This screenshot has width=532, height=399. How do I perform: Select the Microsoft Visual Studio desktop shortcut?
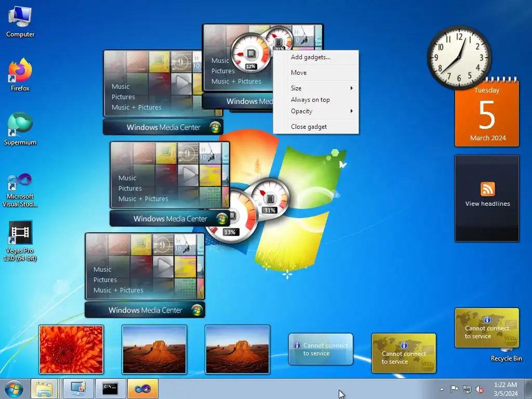pos(20,190)
